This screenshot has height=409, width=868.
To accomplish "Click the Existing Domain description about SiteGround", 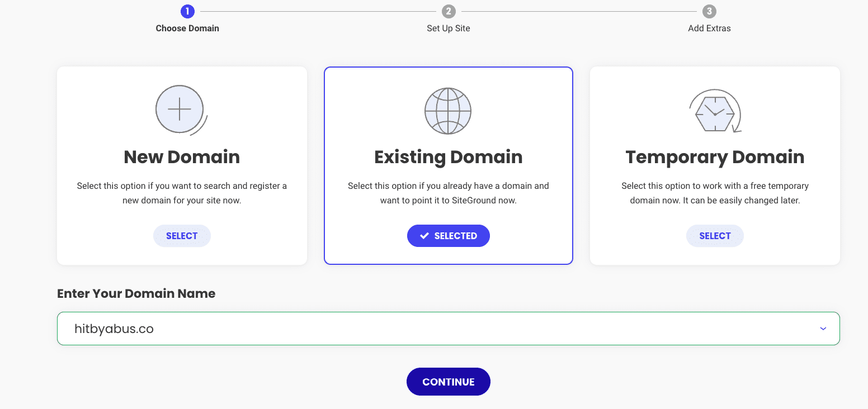I will 448,193.
